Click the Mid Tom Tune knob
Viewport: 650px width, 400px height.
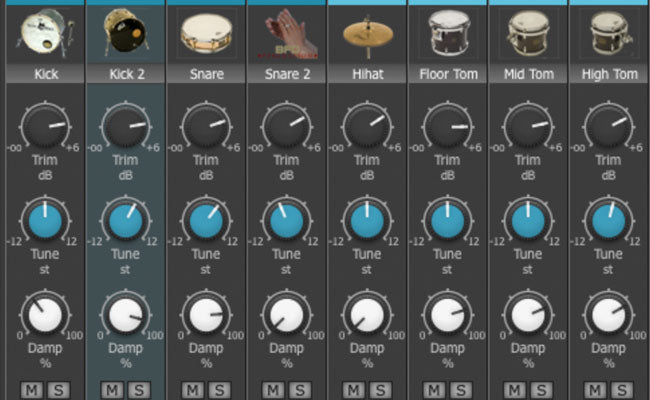click(528, 220)
